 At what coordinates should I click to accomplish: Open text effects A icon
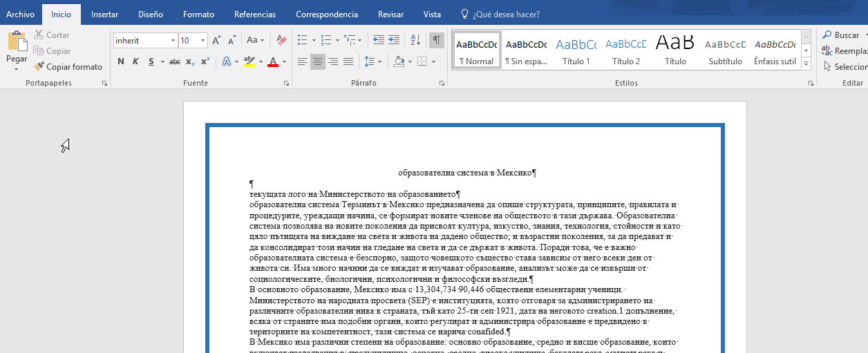[226, 61]
